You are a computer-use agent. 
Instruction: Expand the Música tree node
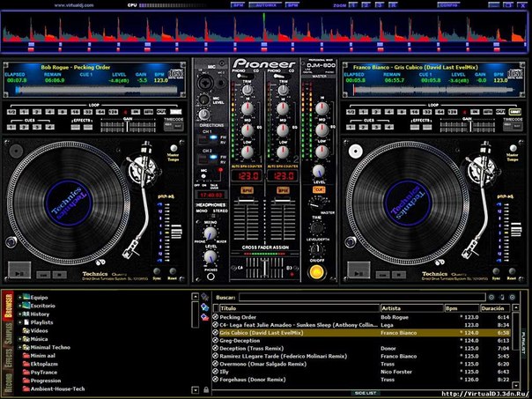click(20, 339)
